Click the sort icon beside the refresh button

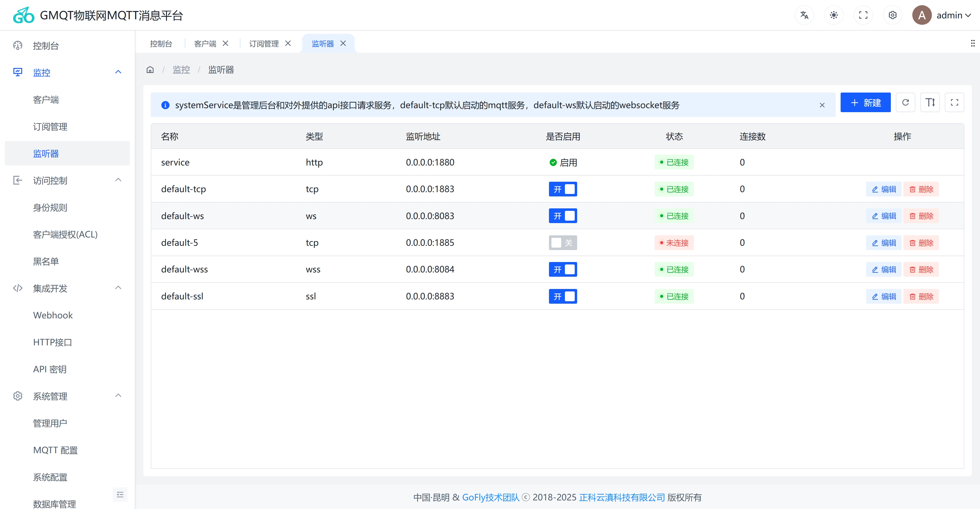[930, 102]
